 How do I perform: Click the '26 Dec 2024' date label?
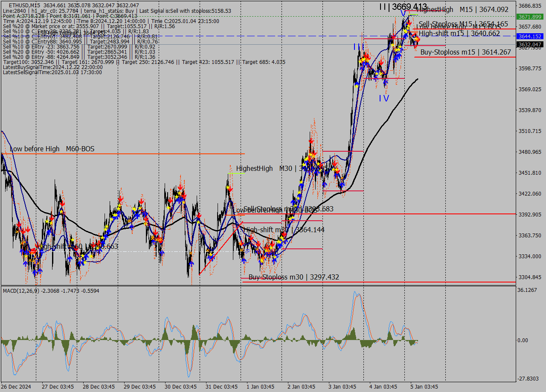coord(16,386)
